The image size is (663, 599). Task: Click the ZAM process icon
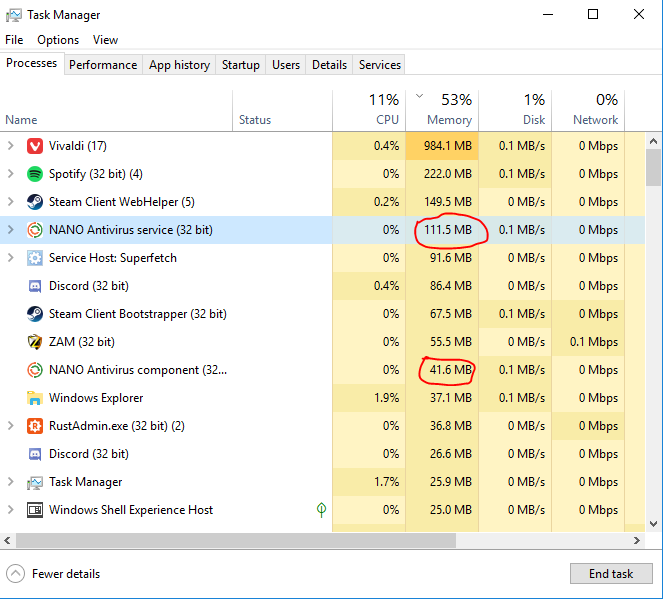[x=34, y=342]
